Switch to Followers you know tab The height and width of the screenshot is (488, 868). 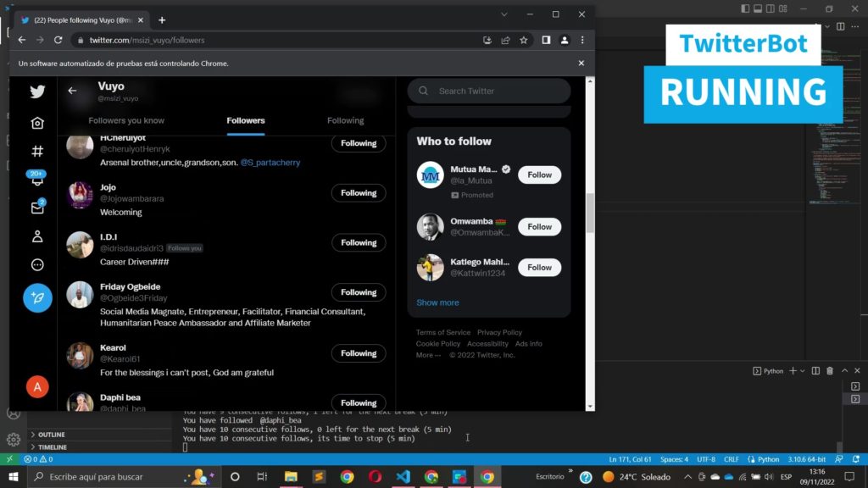tap(126, 120)
